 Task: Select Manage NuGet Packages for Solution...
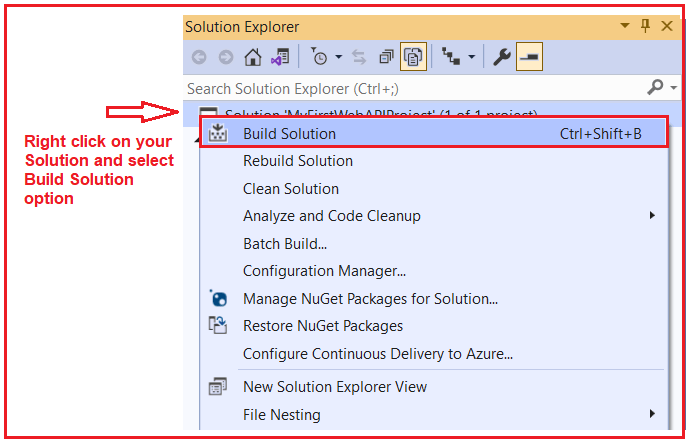434,299
